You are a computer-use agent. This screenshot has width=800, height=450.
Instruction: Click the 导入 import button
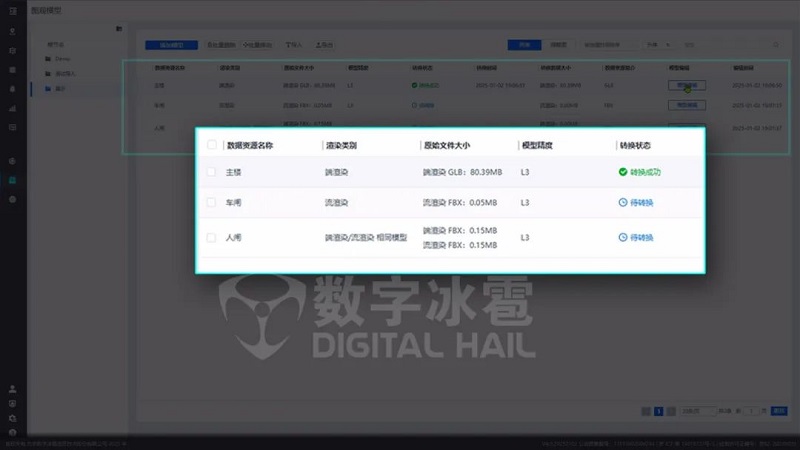coord(293,45)
